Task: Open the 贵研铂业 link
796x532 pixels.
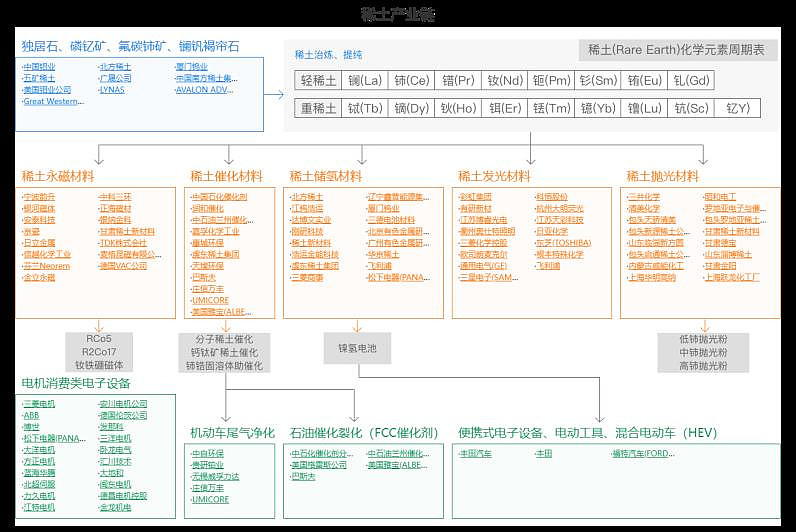Action: [208, 466]
